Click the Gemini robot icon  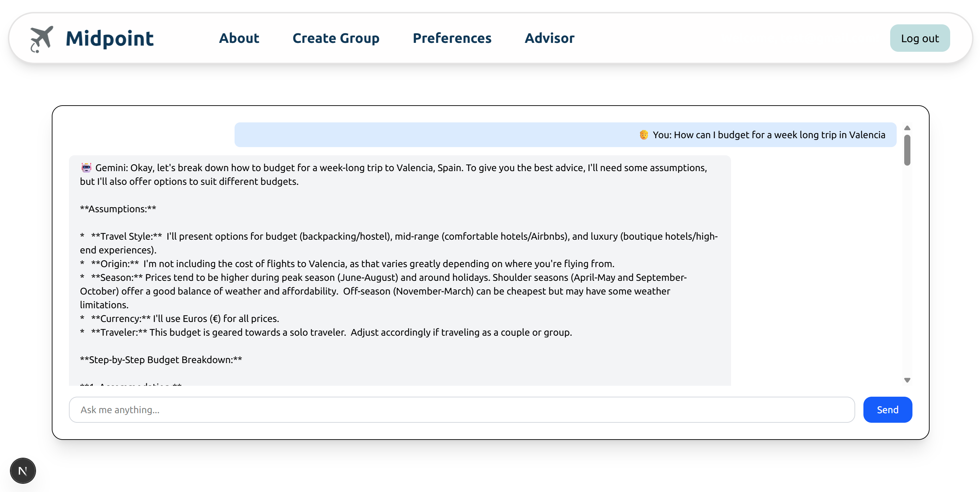[86, 167]
